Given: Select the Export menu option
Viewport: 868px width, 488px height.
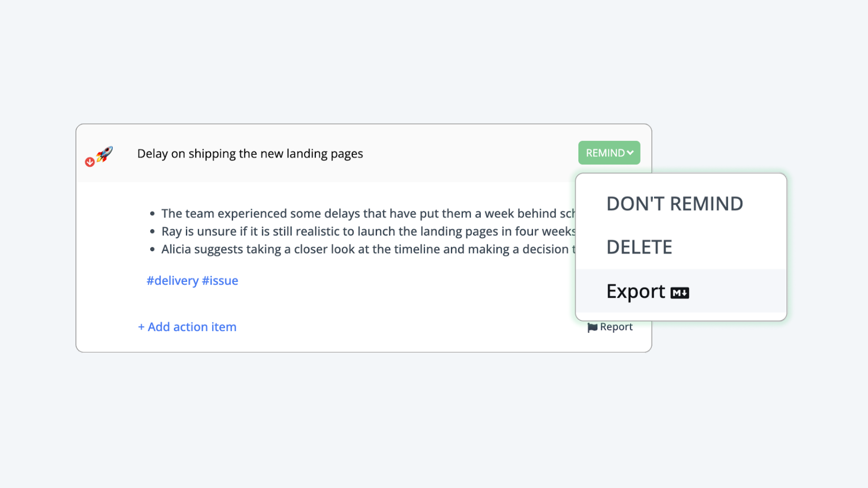Looking at the screenshot, I should pos(681,291).
